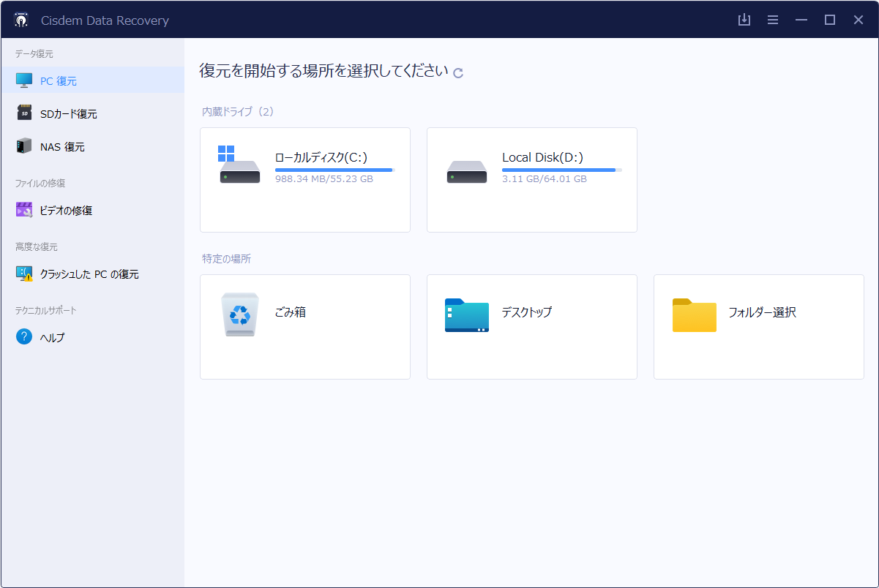
Task: Select the ローカルディスク(C:) drive card
Action: [304, 180]
